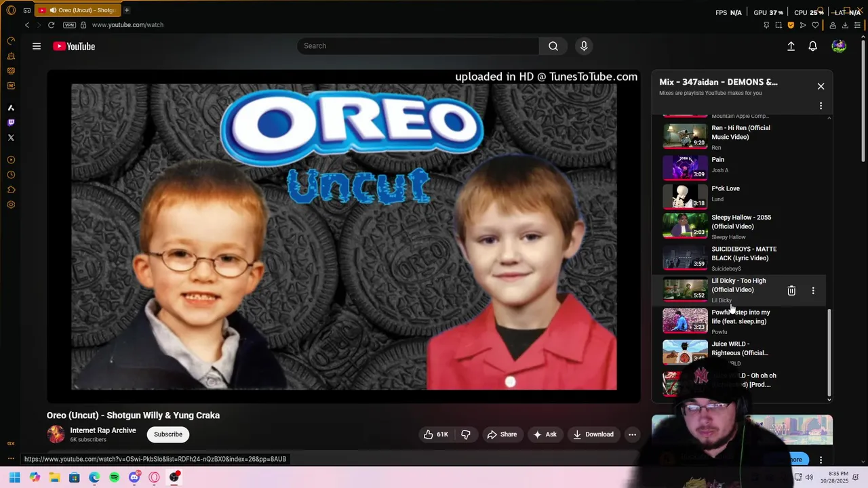Viewport: 868px width, 488px height.
Task: Open Settings gear in Opera sidebar
Action: pyautogui.click(x=11, y=205)
